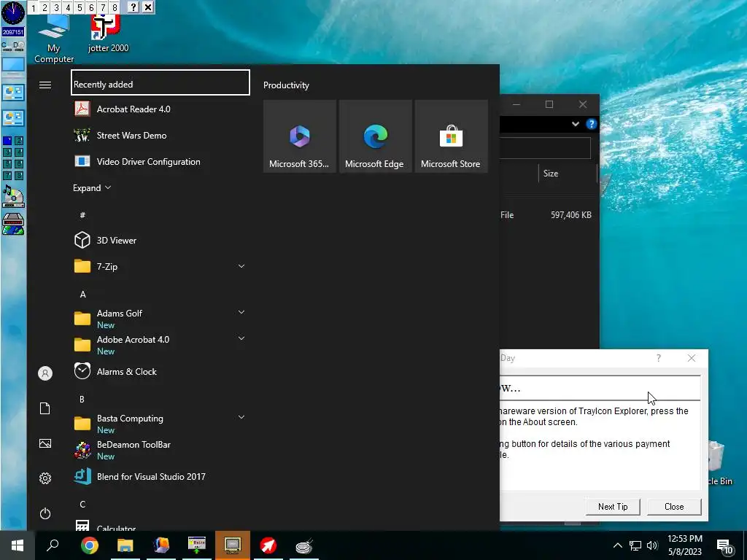Open the user account icon in Start sidebar

45,373
